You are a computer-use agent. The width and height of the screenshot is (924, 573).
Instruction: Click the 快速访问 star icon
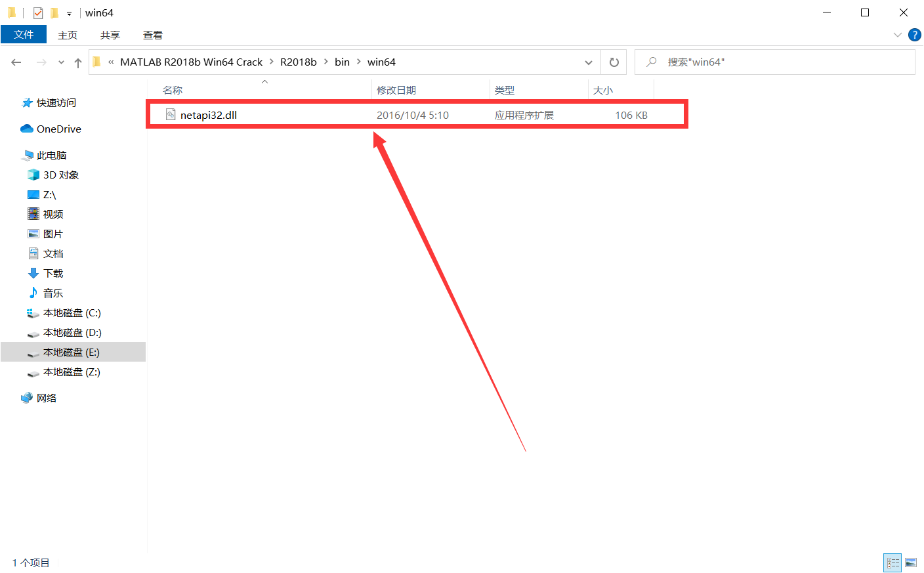[27, 103]
